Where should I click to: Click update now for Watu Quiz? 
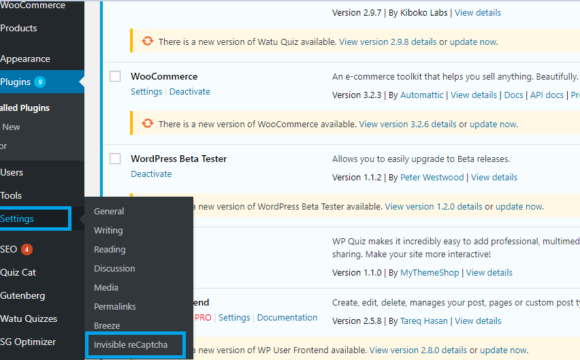pos(473,42)
